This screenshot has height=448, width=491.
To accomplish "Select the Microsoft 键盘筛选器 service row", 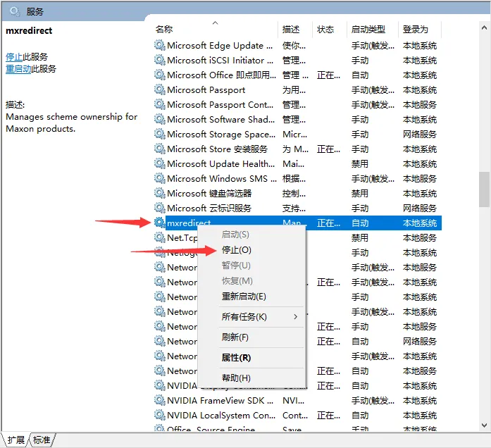I will tap(297, 194).
